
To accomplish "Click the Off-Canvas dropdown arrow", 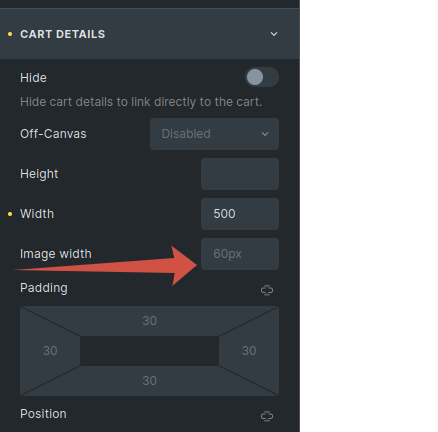I will click(x=265, y=134).
